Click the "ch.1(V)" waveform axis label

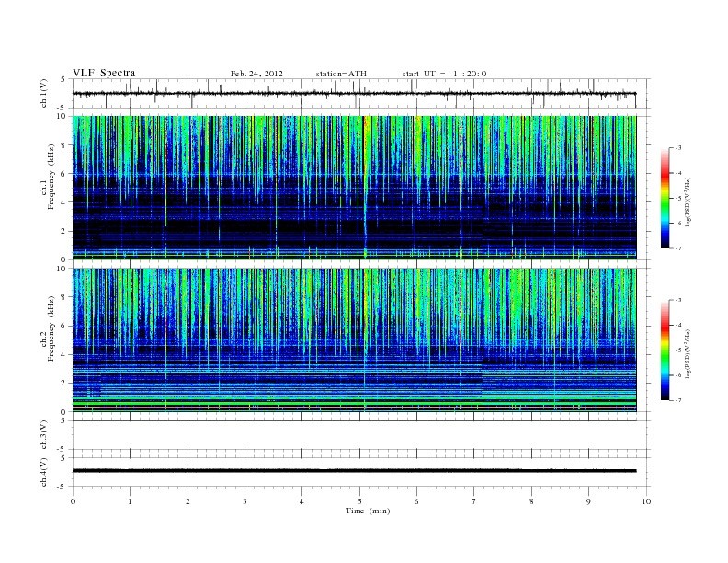[x=44, y=93]
